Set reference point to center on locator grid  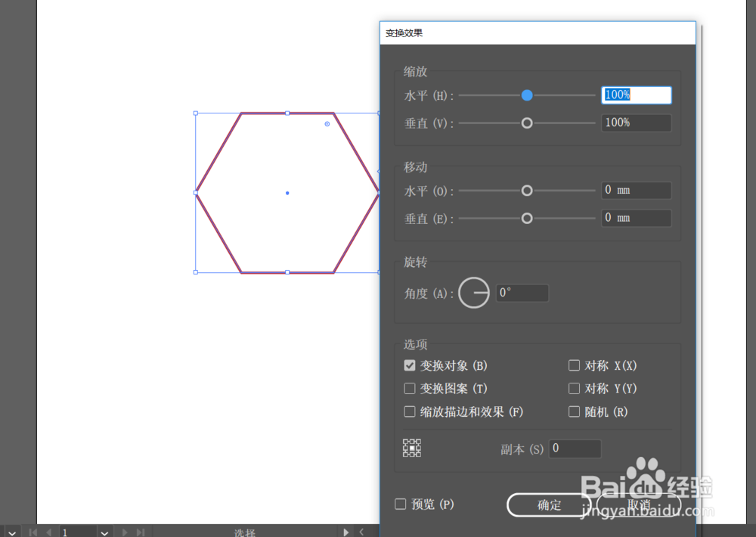[412, 448]
